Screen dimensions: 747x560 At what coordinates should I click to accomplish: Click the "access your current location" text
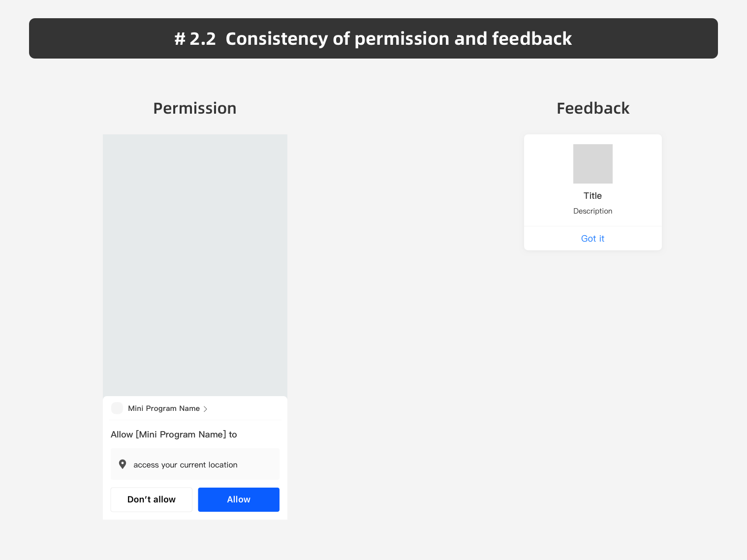tap(185, 465)
